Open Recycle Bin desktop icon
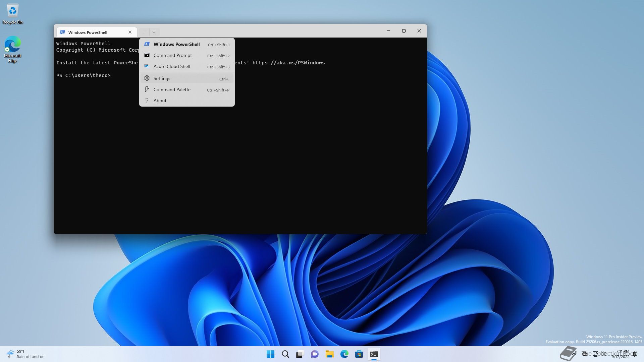 [x=13, y=14]
